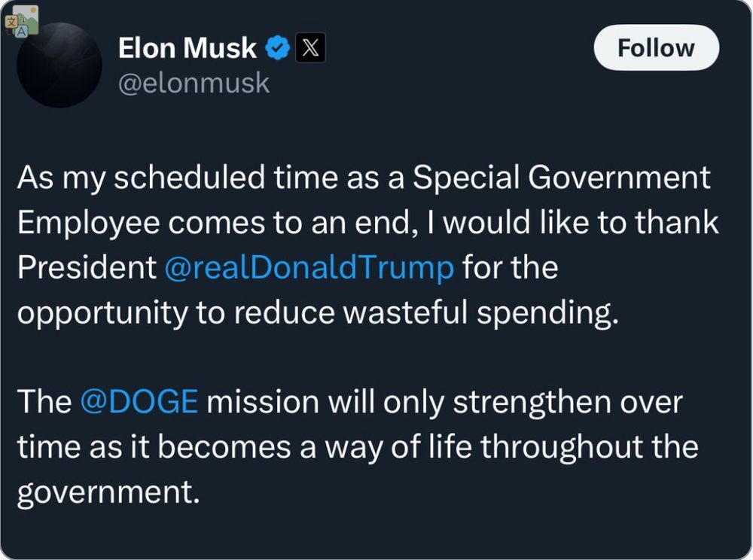Click the X affiliation badge
Viewport: 753px width, 560px height.
(310, 48)
